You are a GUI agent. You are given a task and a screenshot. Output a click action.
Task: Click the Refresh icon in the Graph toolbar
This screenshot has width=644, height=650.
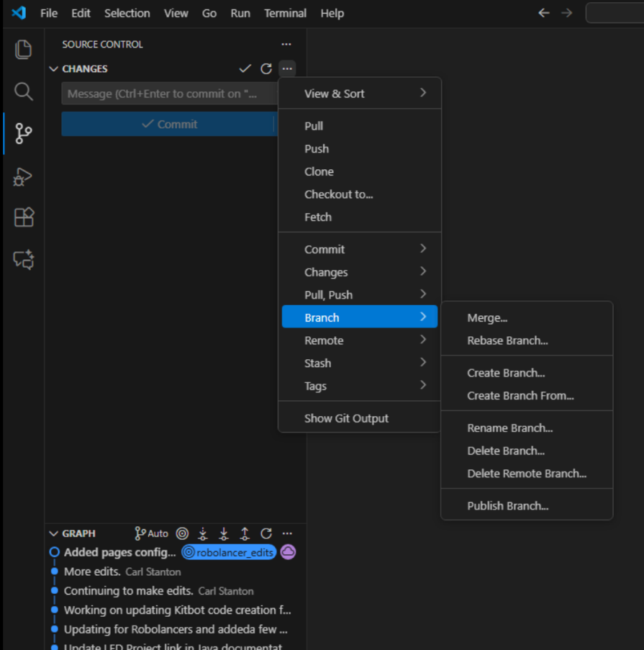pyautogui.click(x=266, y=533)
